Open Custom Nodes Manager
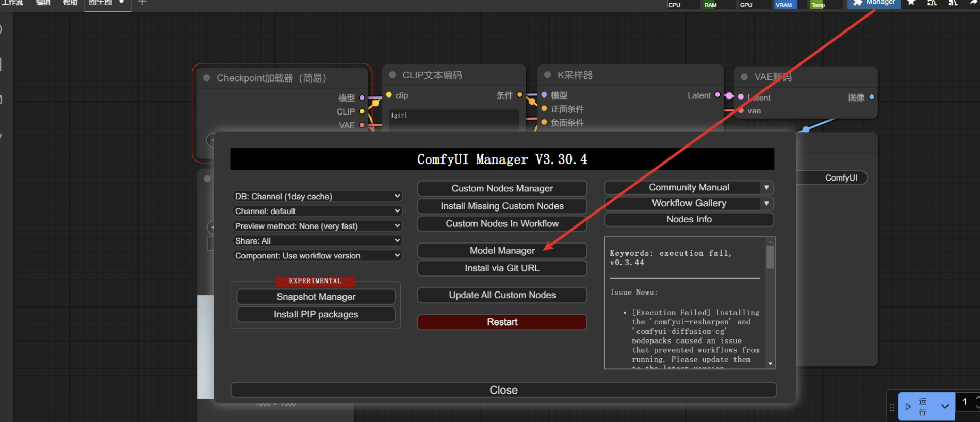Viewport: 980px width, 422px height. coord(502,188)
